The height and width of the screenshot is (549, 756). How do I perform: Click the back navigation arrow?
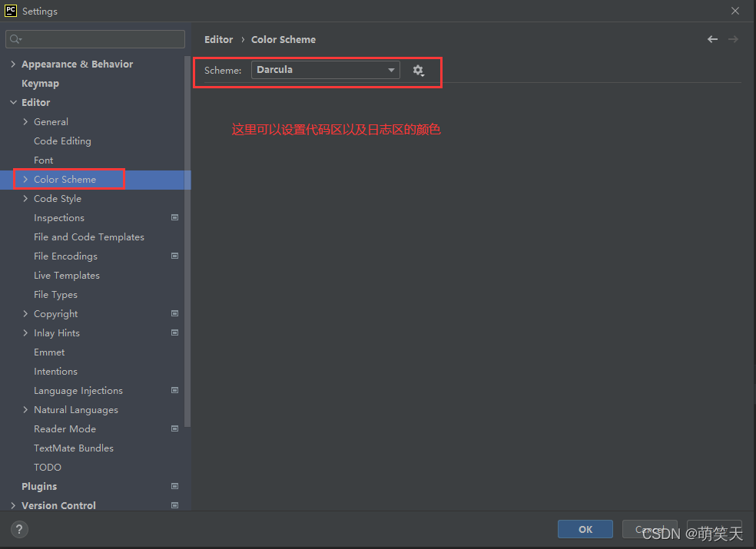712,39
